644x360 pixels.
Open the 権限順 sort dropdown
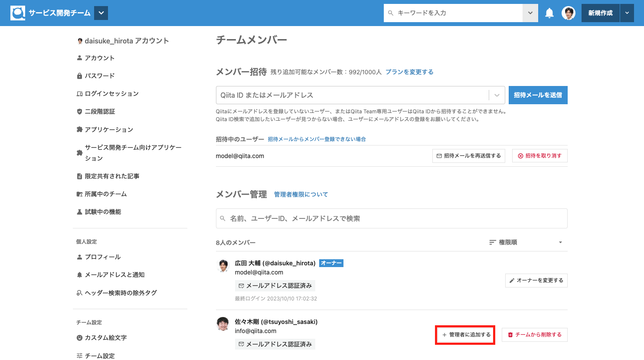(526, 242)
